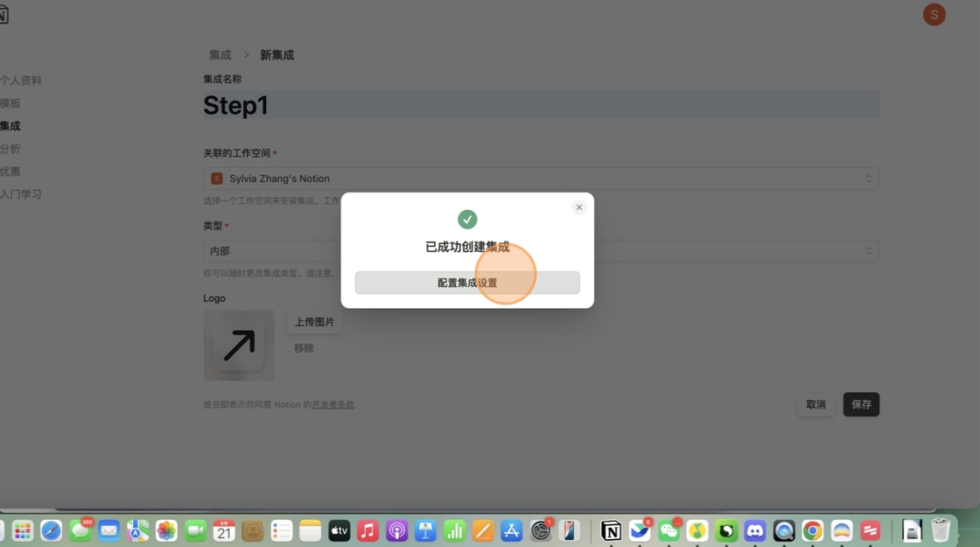Screen dimensions: 980x547
Task: Select 模板 in the sidebar
Action: point(10,103)
